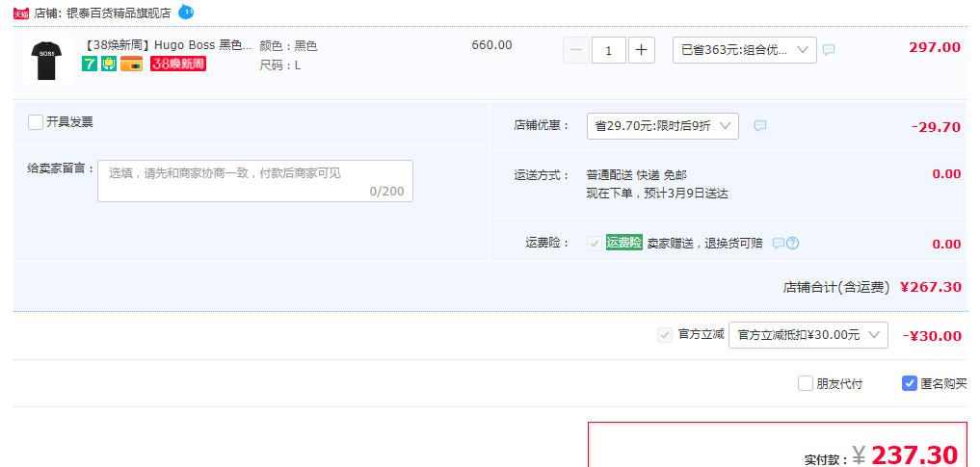Toggle the 官方立减 checkbox
Screen dimensions: 980x467
[x=664, y=335]
